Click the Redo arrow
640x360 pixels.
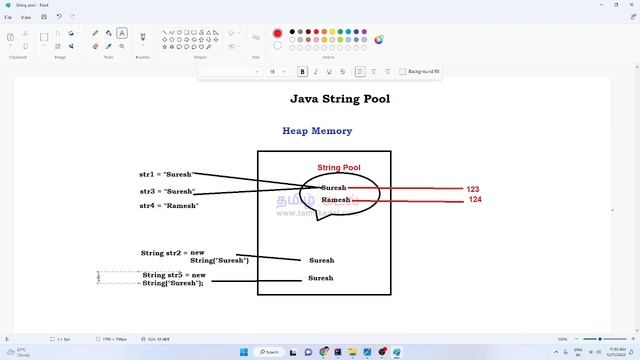72,17
